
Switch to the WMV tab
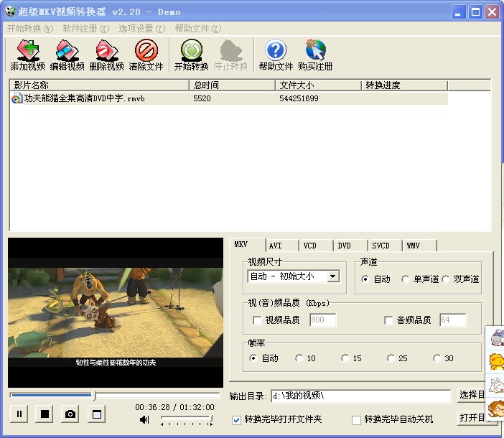point(419,246)
